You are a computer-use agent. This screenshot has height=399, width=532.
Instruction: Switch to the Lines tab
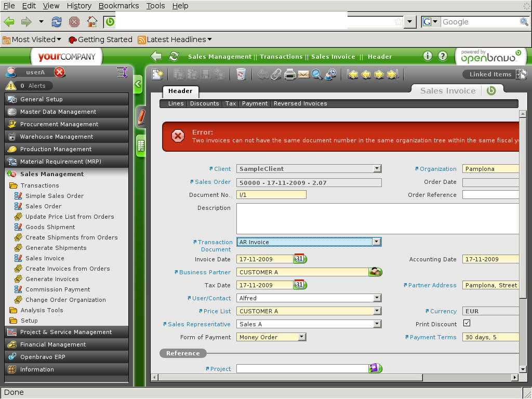176,103
